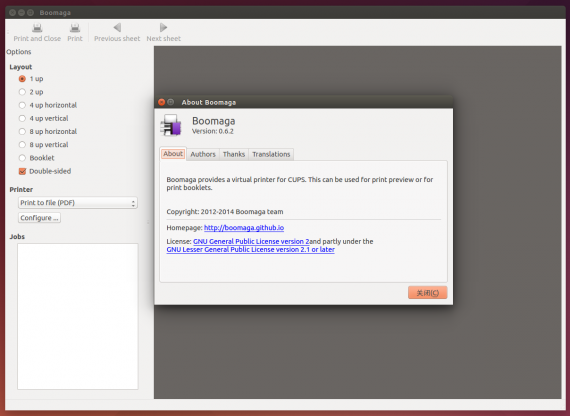Open the Thanks tab
Viewport: 570px width, 416px height.
point(234,154)
